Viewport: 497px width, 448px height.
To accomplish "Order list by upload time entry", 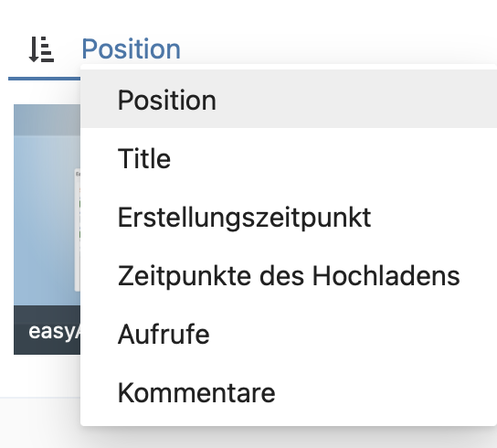I will pos(289,276).
